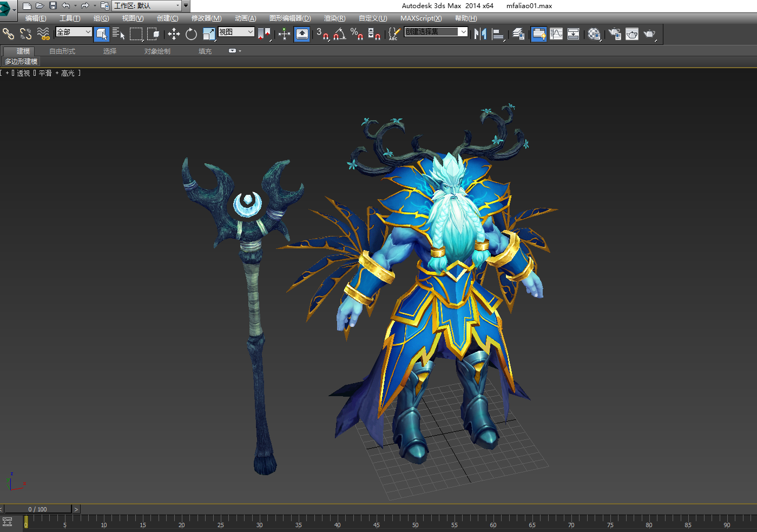The image size is (757, 532).
Task: Click the Unlink Selection broken chain icon
Action: (25, 34)
